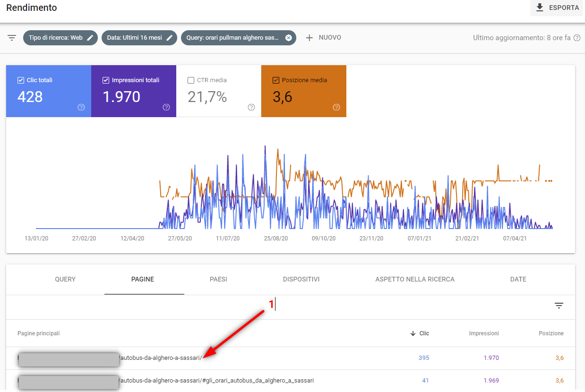
Task: Edit the Data filter pencil icon
Action: [x=170, y=38]
